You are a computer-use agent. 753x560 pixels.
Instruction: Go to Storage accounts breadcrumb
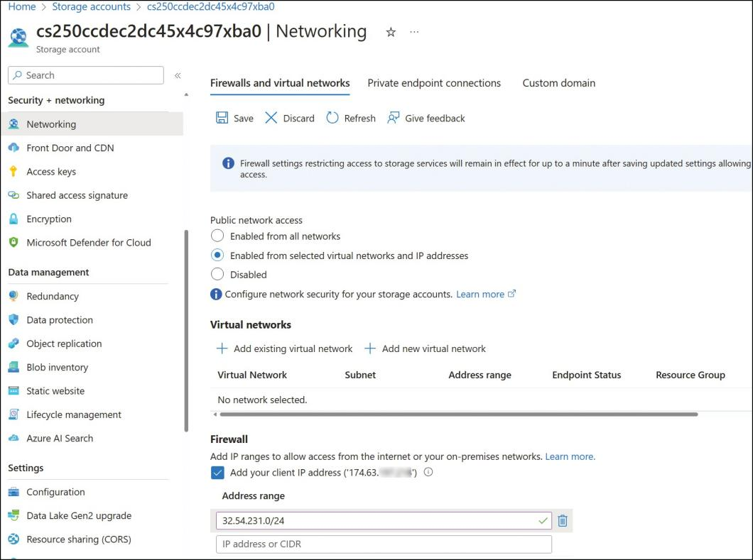pos(91,6)
